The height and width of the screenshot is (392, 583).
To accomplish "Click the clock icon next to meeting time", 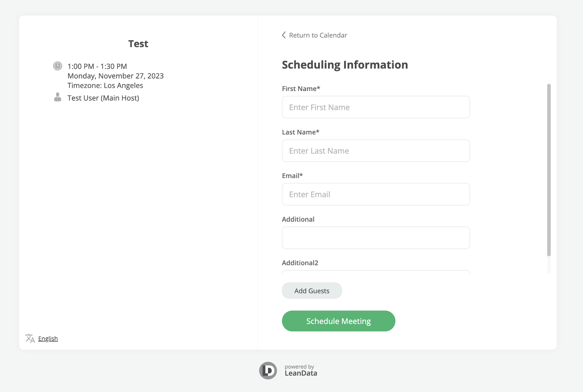I will (x=58, y=66).
